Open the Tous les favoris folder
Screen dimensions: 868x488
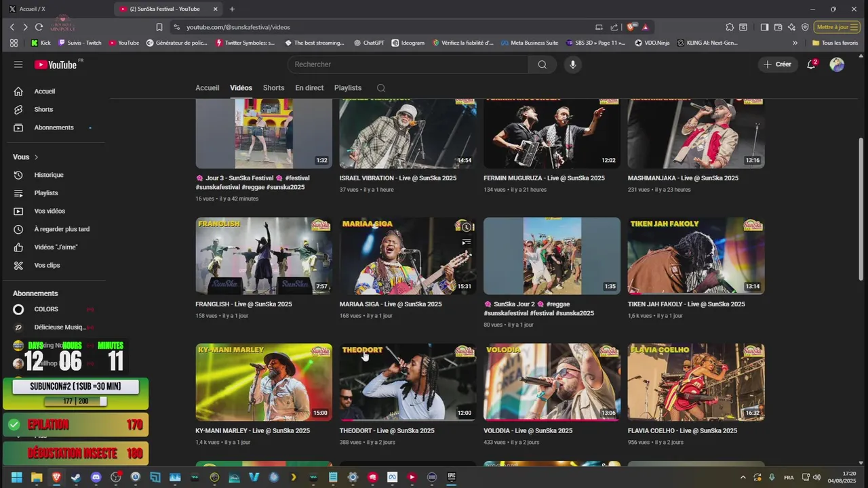(835, 43)
